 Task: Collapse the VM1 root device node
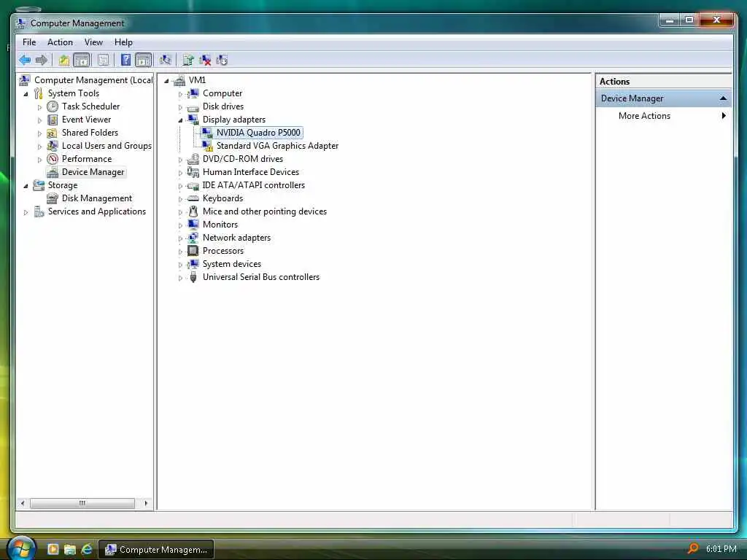(166, 81)
